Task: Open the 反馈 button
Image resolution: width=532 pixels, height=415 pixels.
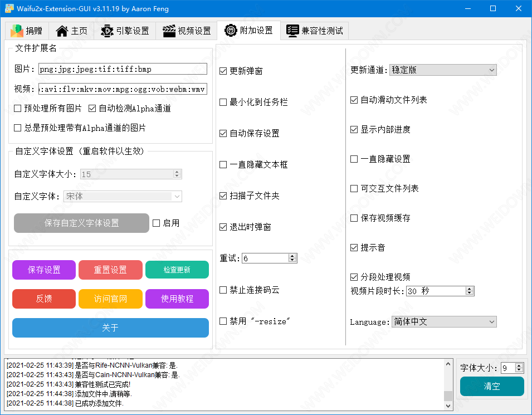Action: 44,299
